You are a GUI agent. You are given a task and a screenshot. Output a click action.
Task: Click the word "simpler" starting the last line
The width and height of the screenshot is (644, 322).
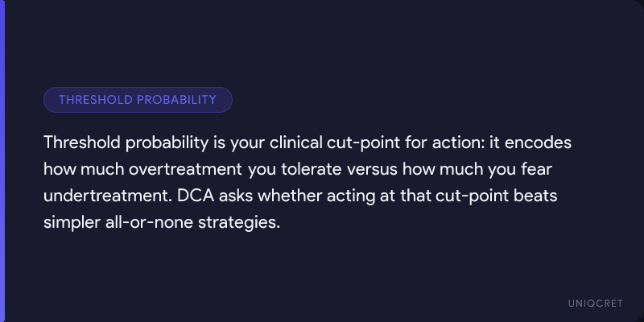(70, 222)
